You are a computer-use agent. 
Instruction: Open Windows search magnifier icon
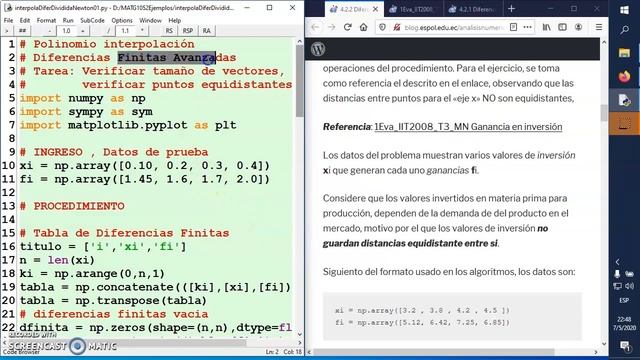point(624,30)
